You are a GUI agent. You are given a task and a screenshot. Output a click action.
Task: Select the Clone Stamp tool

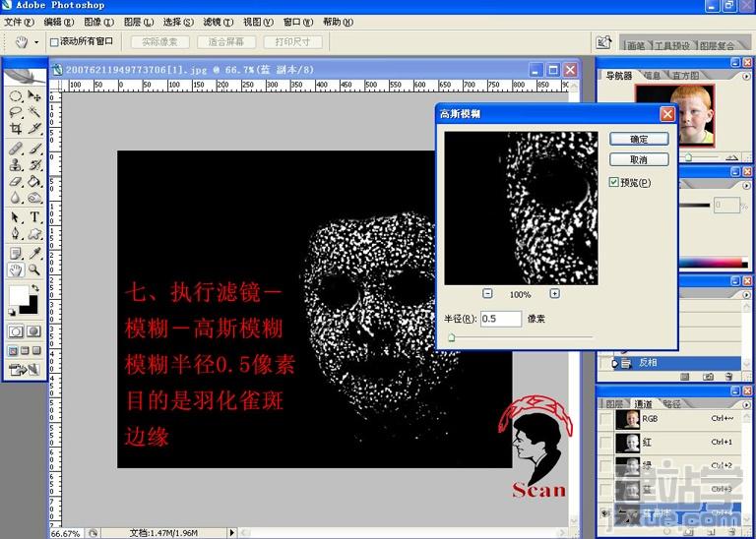pyautogui.click(x=16, y=164)
